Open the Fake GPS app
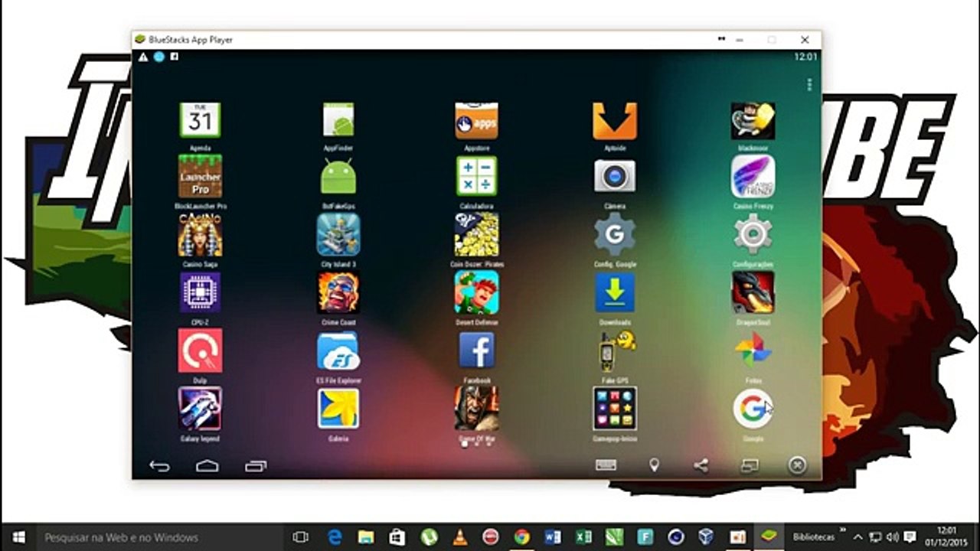The height and width of the screenshot is (551, 980). (x=616, y=350)
